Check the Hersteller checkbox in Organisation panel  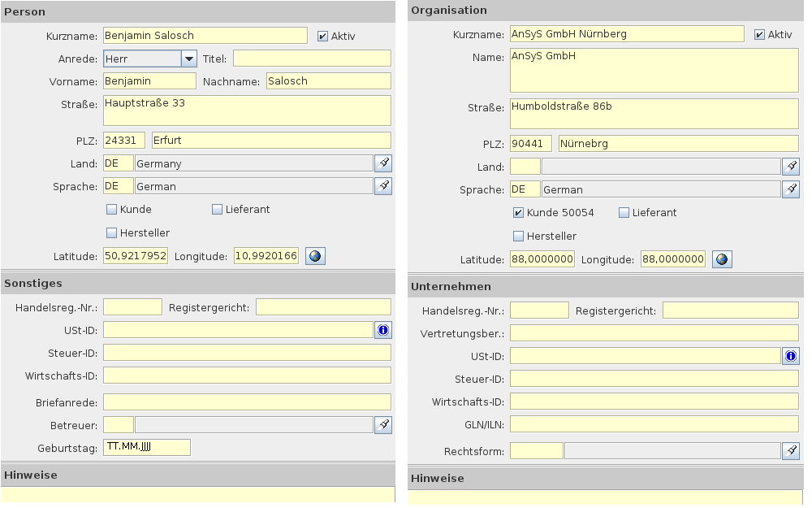[x=518, y=237]
